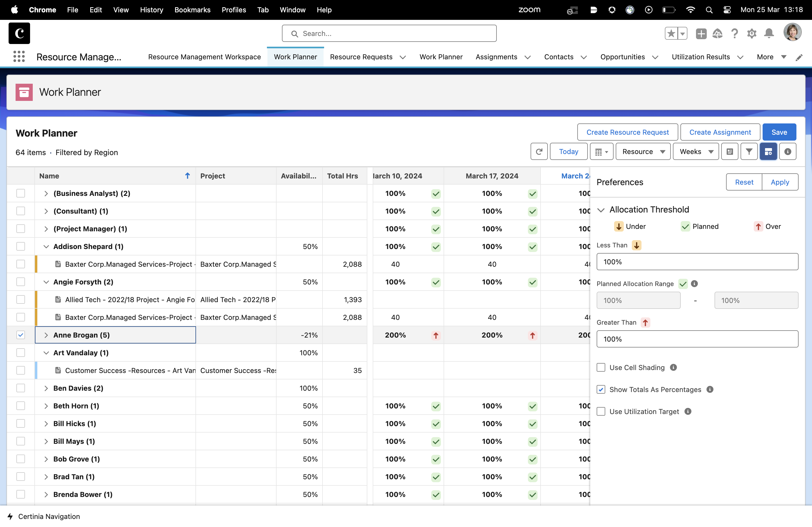812x527 pixels.
Task: Enable Use Cell Shading preference
Action: coord(601,367)
